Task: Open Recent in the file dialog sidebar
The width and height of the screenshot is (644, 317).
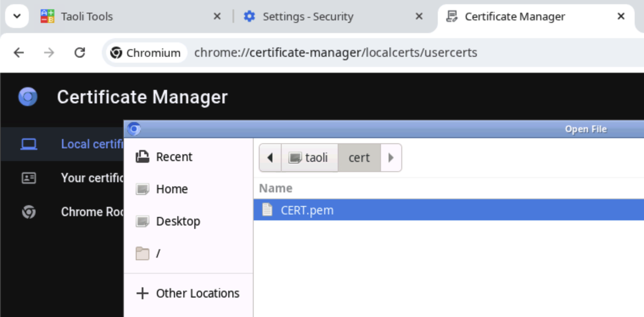Action: (174, 157)
